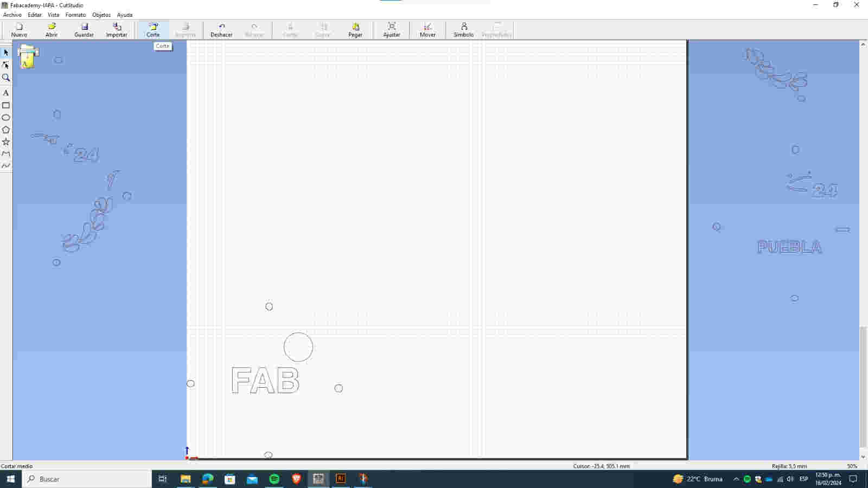Select the node edit tool
The height and width of the screenshot is (488, 868).
pyautogui.click(x=6, y=65)
